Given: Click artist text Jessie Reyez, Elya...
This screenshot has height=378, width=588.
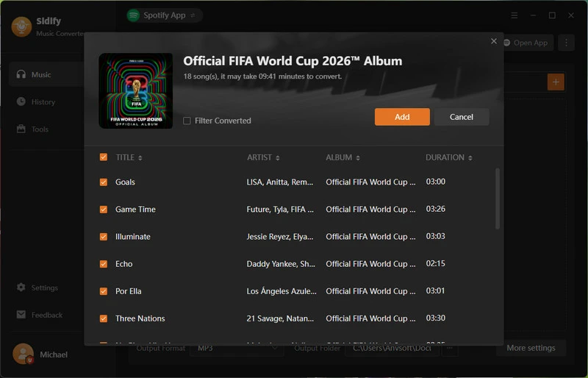Looking at the screenshot, I should (279, 237).
